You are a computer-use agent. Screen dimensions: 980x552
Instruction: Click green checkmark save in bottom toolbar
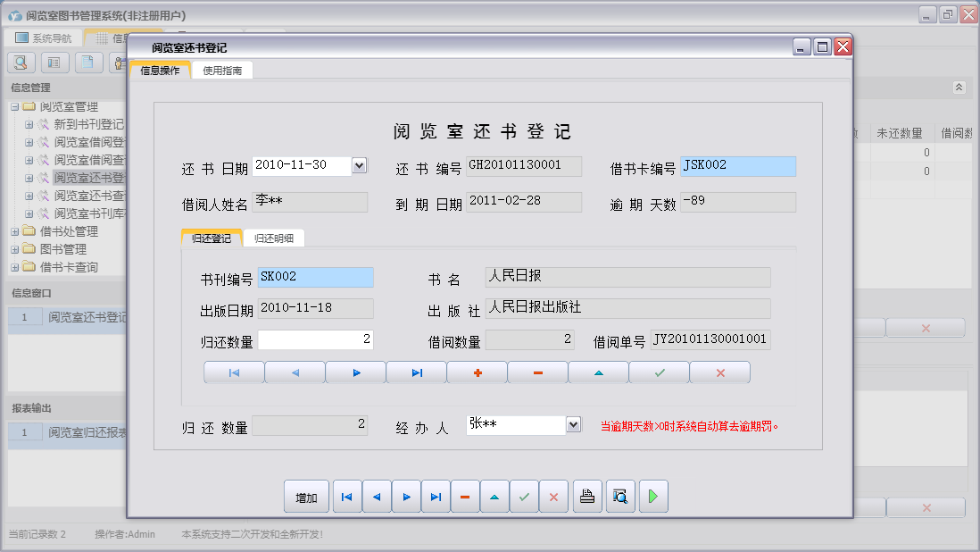[x=524, y=497]
